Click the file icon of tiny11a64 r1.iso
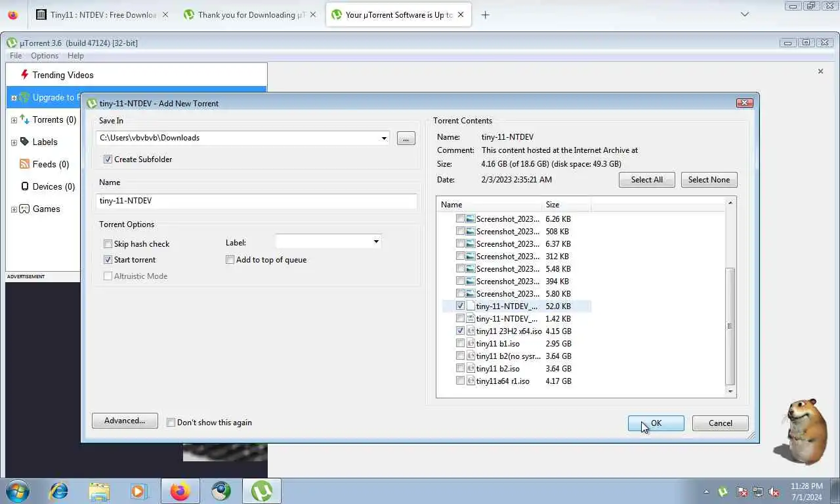 (471, 381)
